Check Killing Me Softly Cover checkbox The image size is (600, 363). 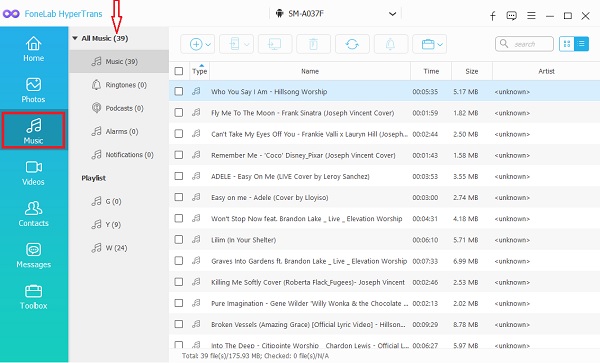click(x=179, y=282)
